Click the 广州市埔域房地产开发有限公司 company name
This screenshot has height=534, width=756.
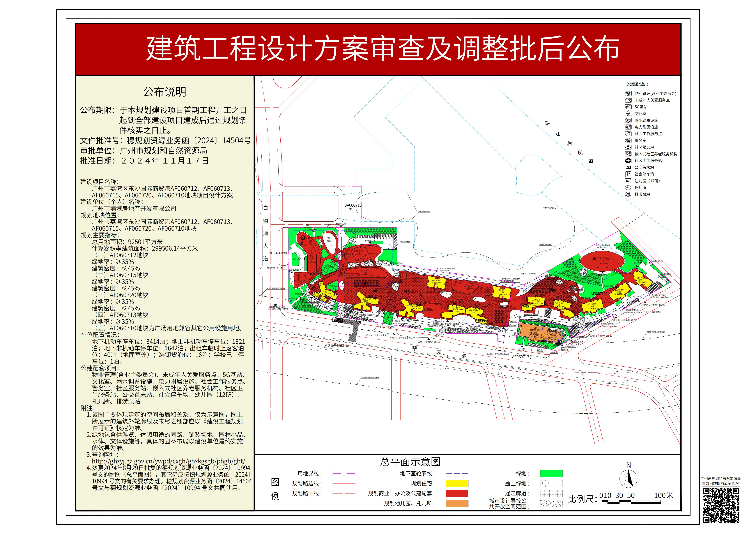134,209
